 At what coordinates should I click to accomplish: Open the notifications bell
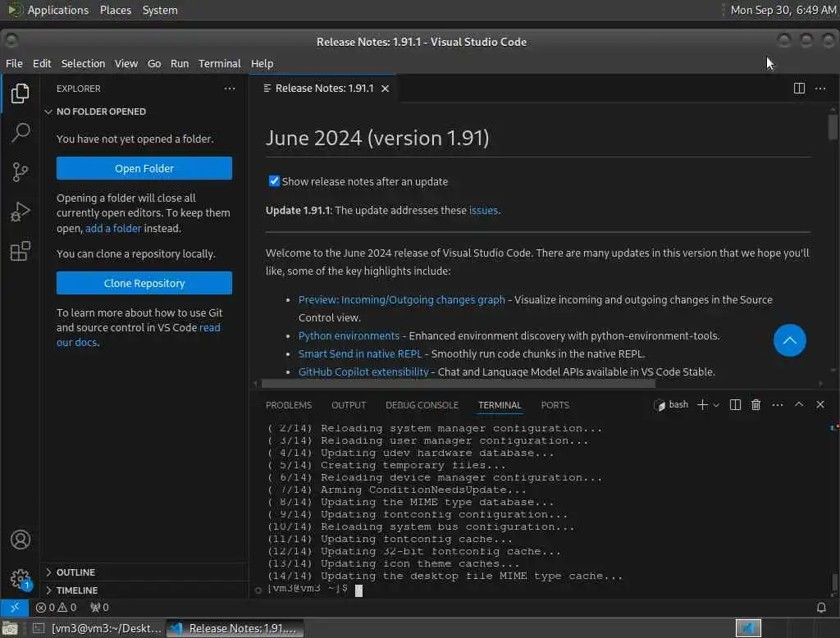point(820,608)
